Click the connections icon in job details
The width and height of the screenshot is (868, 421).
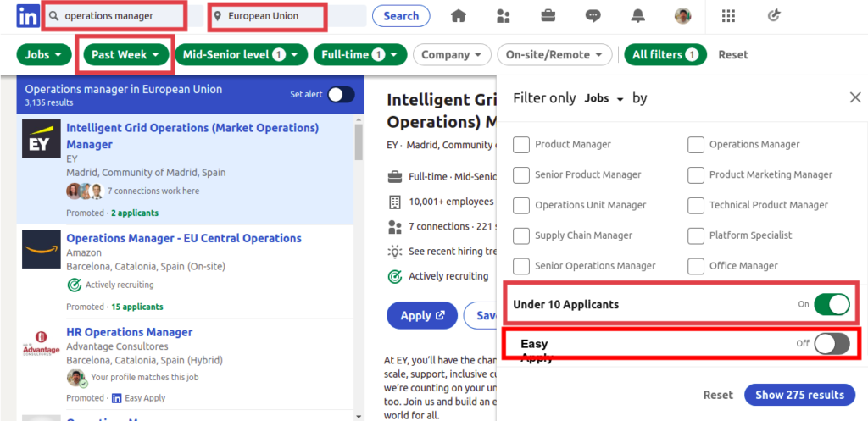click(395, 227)
